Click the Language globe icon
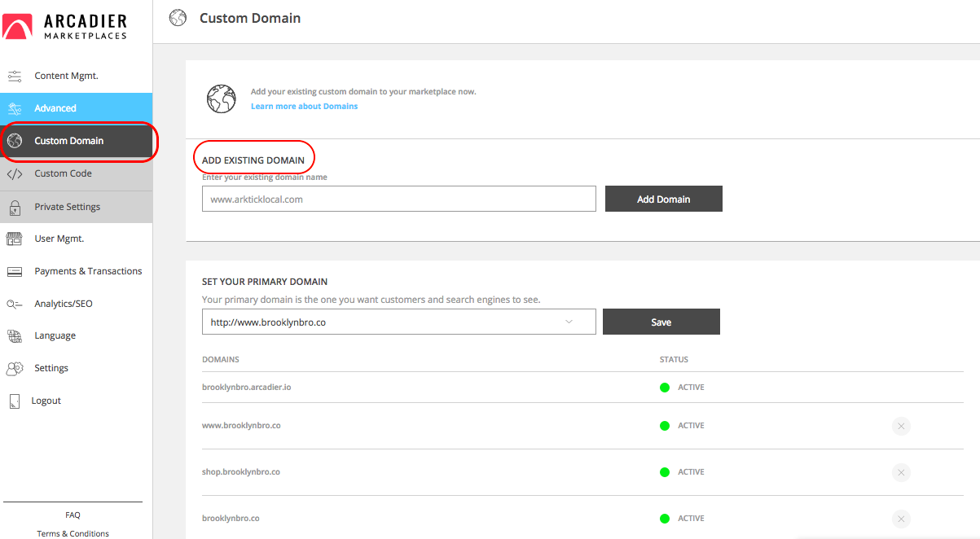 tap(15, 335)
